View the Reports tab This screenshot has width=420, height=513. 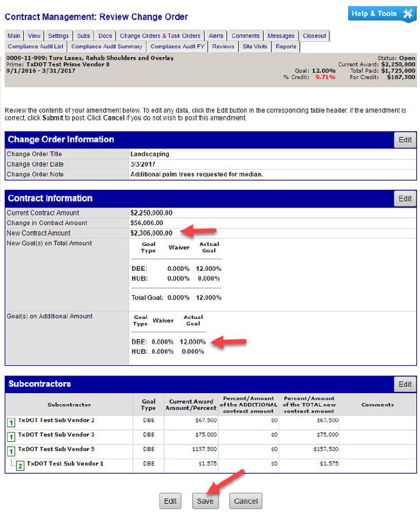click(x=285, y=46)
